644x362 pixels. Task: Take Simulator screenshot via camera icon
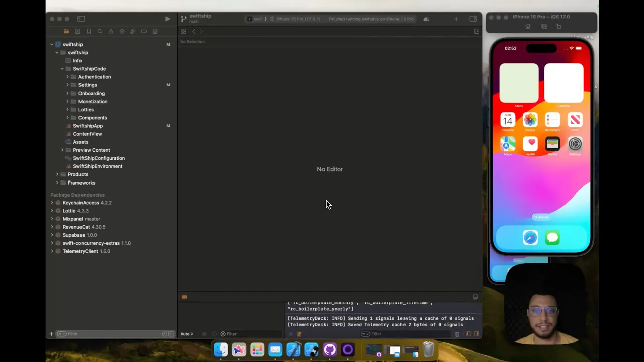coord(543,26)
